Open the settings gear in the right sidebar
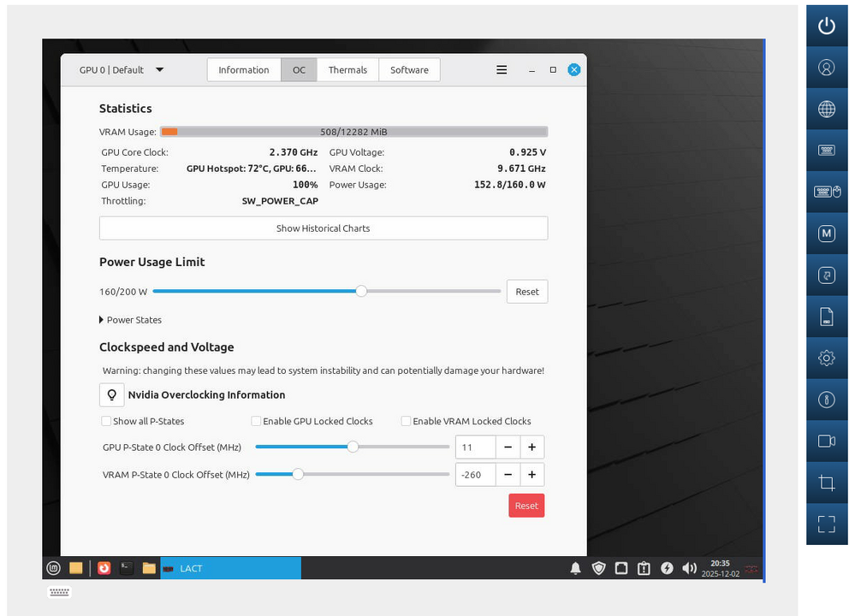Viewport: 855px width, 616px height. (826, 358)
